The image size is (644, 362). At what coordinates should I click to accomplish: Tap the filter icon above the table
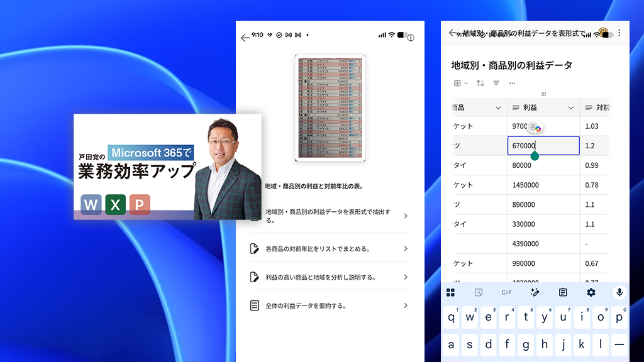coord(495,82)
